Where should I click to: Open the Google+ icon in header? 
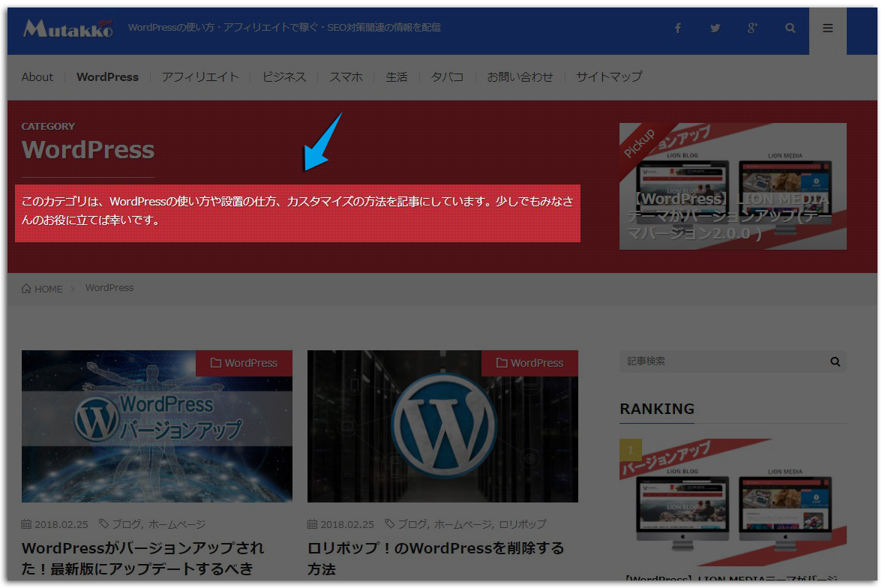click(752, 28)
